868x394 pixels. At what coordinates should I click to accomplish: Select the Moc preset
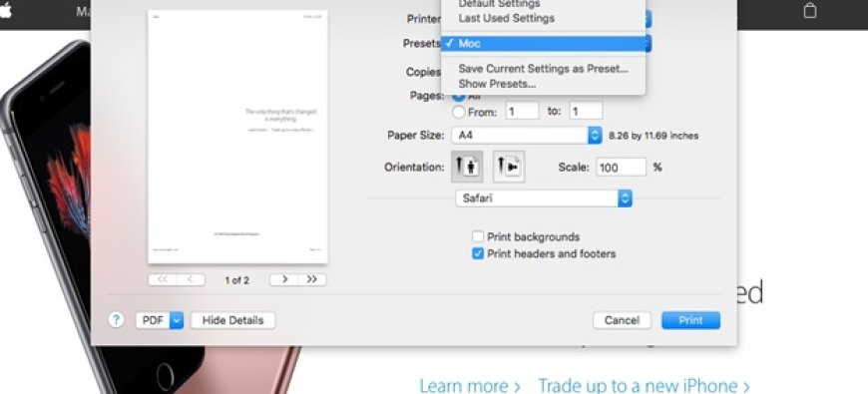[543, 44]
